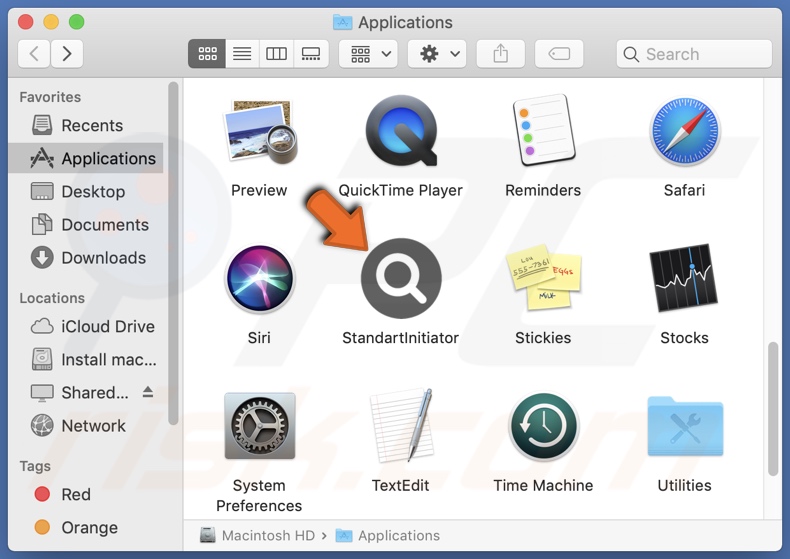Click Applications in the path bar

tap(388, 535)
